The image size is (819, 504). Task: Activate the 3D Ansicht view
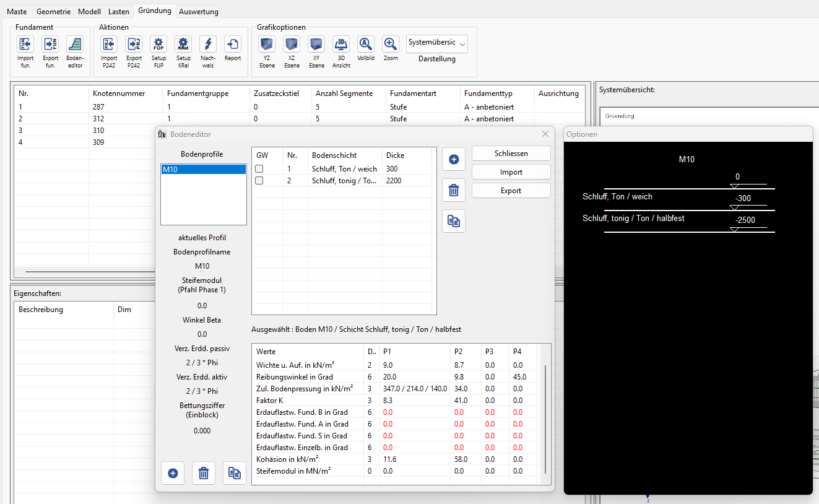pyautogui.click(x=341, y=44)
